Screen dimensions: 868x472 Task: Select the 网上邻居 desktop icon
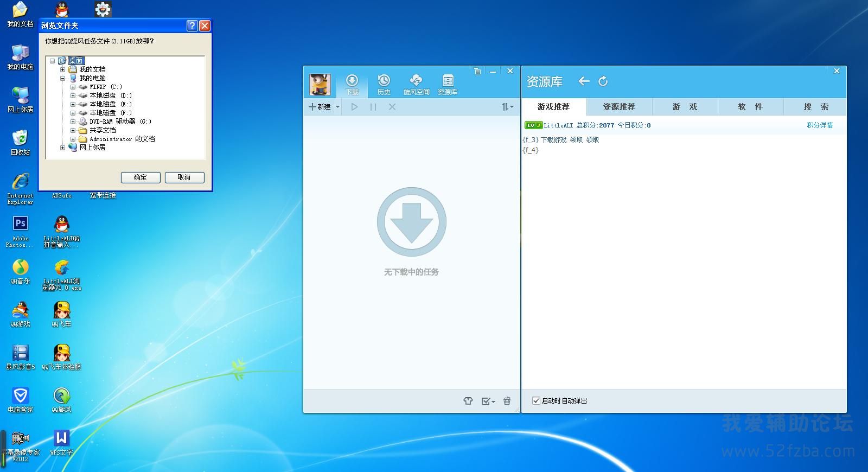21,100
